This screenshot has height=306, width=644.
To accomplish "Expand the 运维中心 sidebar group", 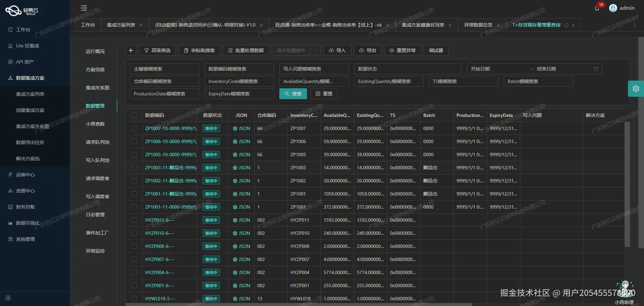I will (35, 175).
